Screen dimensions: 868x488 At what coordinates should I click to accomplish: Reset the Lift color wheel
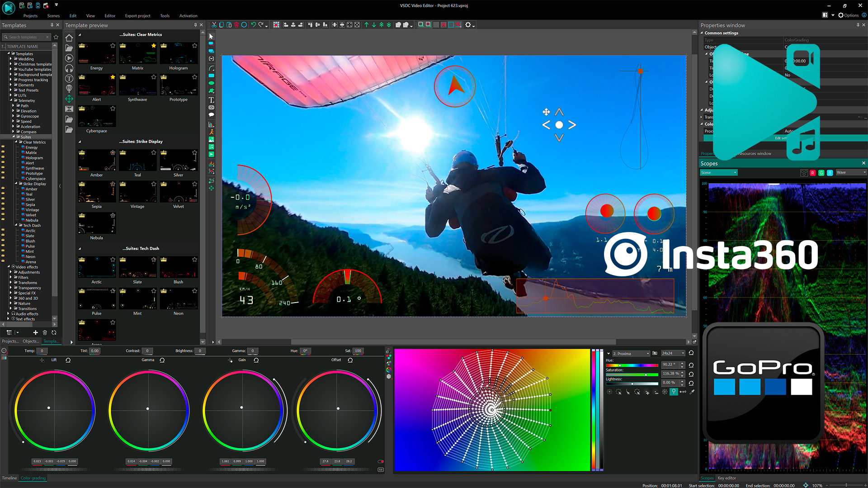pos(68,360)
